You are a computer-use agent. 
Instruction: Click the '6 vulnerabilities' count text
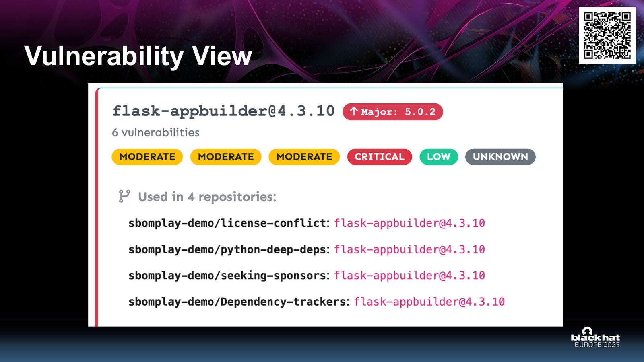(x=156, y=132)
